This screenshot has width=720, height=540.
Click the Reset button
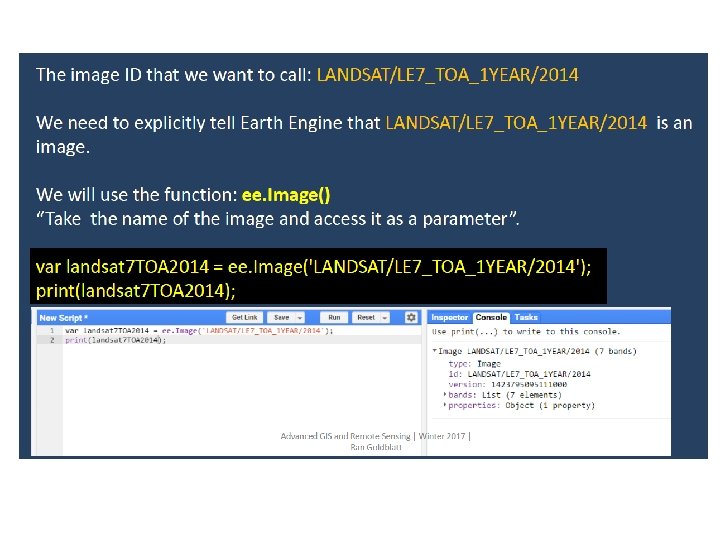click(366, 317)
